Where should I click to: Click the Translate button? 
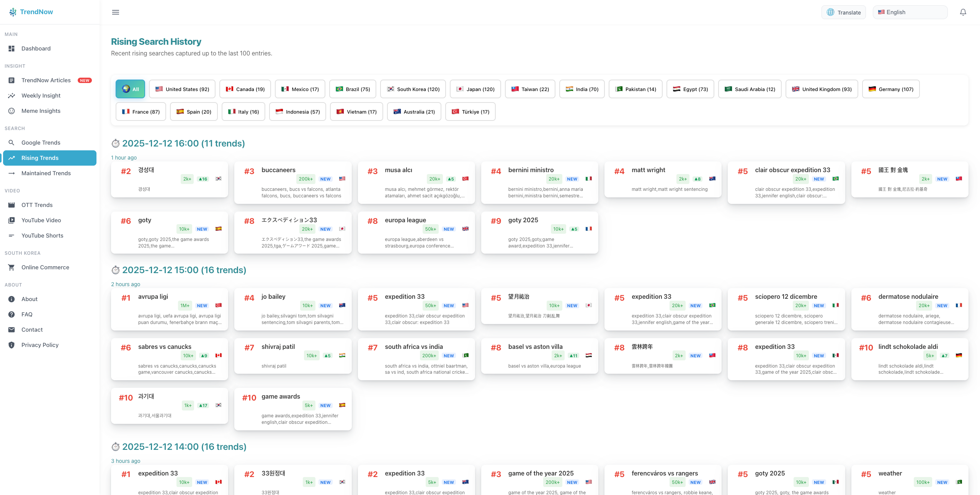843,12
